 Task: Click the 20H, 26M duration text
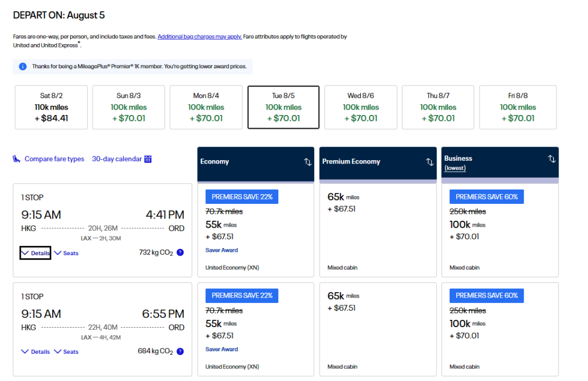click(103, 228)
